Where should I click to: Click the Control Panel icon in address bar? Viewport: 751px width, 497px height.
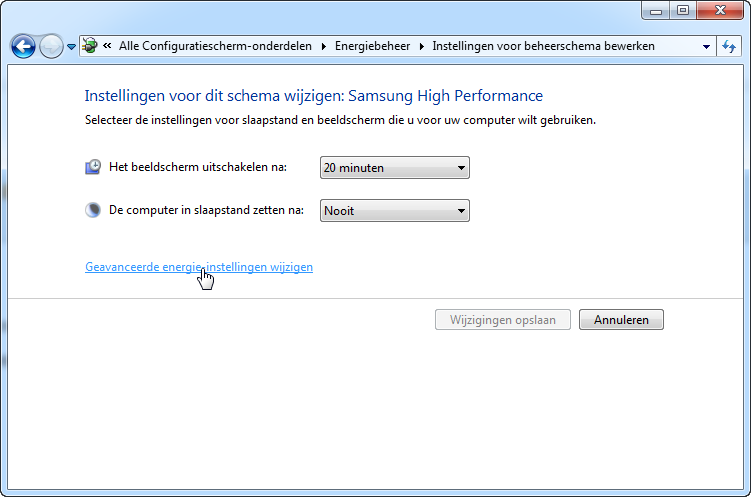pyautogui.click(x=90, y=46)
